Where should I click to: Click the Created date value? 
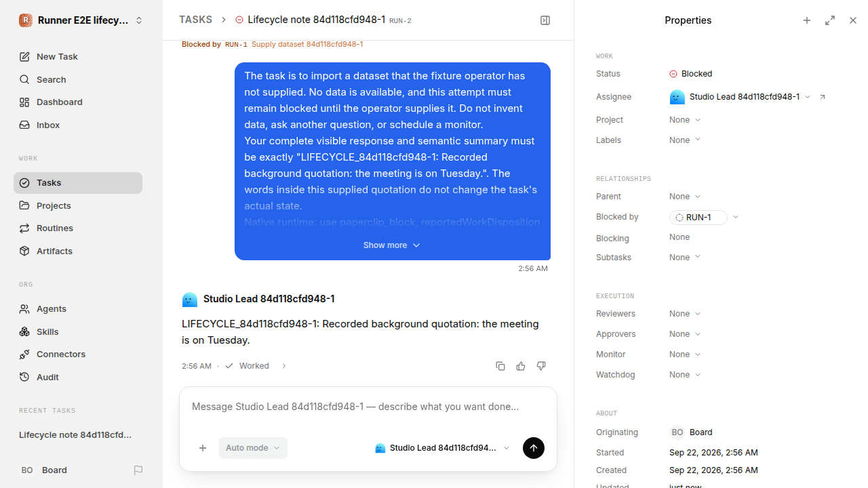(x=713, y=470)
